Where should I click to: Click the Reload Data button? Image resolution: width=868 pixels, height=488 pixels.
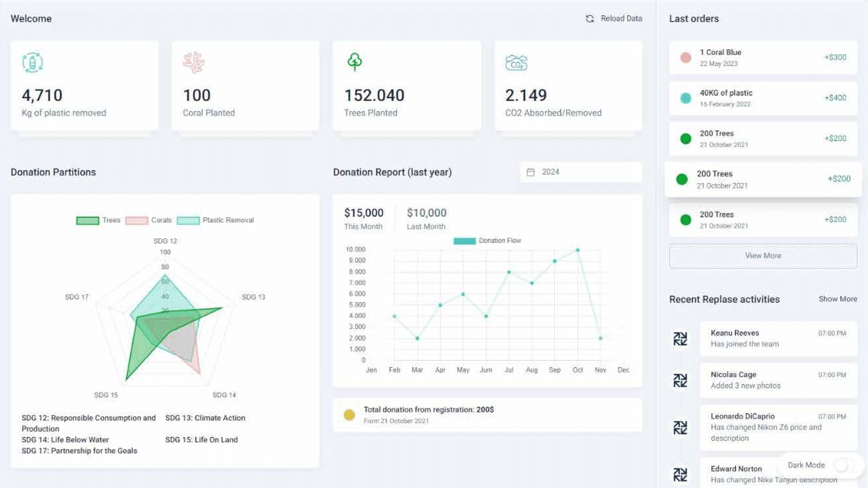click(614, 19)
